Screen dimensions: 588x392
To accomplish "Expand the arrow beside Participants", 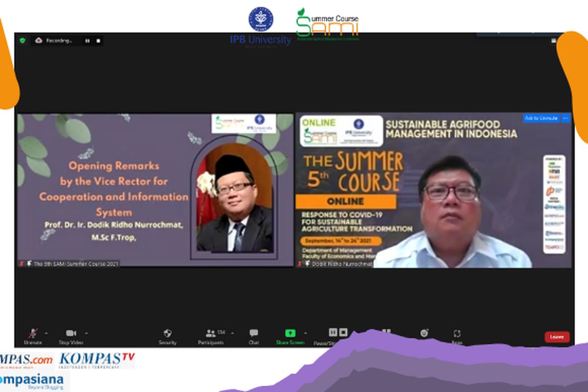I will pos(232,333).
